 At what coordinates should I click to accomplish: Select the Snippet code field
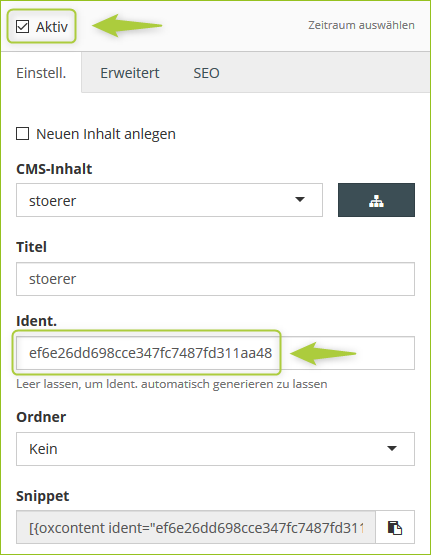point(196,528)
